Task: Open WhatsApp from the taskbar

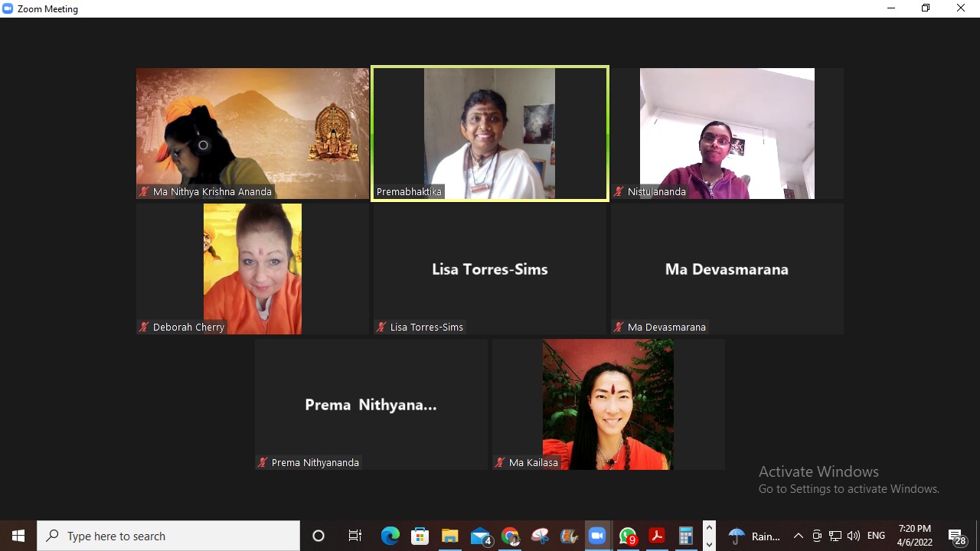Action: [627, 536]
